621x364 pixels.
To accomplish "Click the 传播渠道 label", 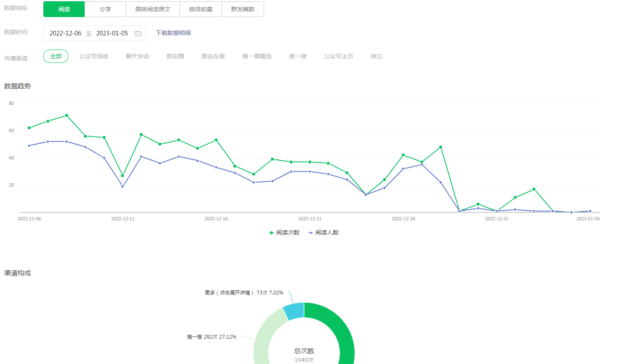I will (16, 58).
